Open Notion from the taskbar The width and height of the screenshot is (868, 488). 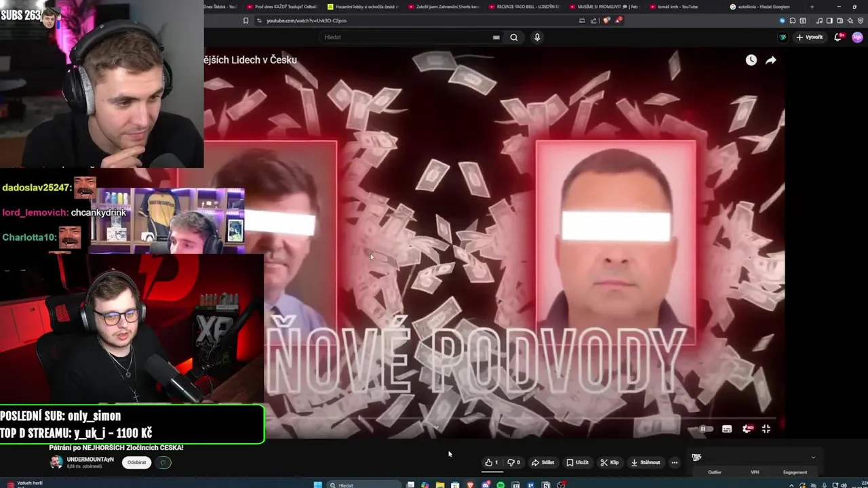(x=546, y=485)
